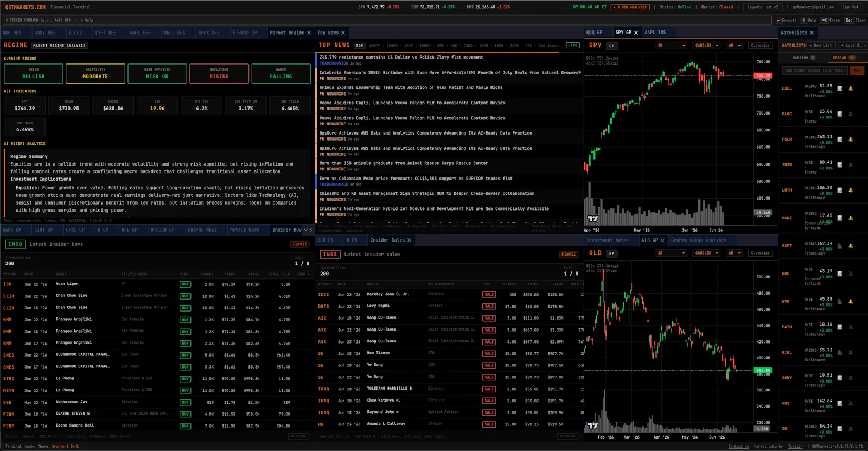Click the TradingView logo on GLD chart

(x=593, y=425)
